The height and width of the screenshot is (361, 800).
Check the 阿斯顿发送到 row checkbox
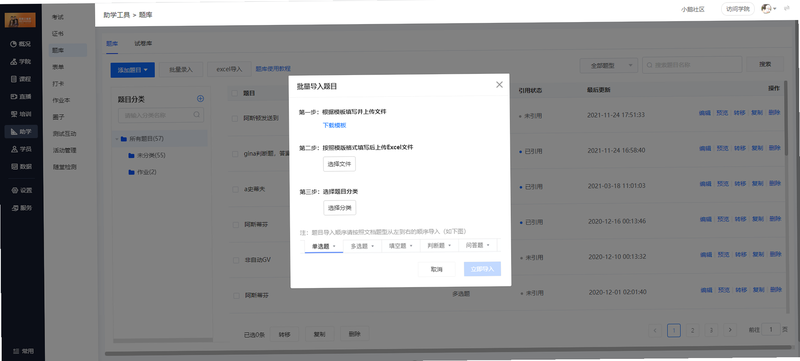[235, 118]
